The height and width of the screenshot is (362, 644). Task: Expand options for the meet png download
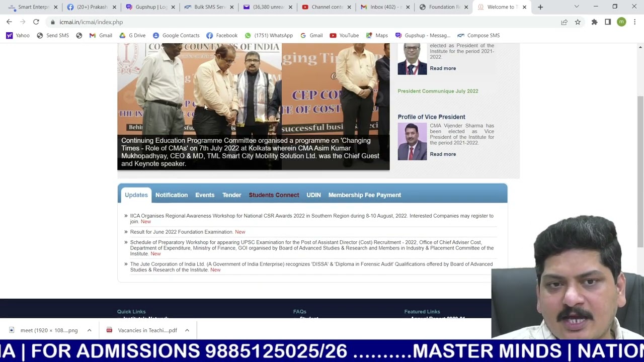click(89, 330)
